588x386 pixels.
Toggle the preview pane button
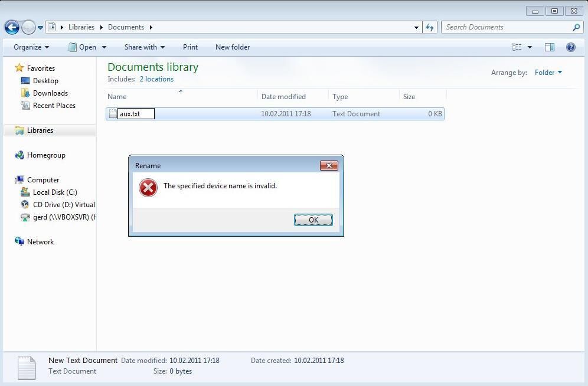click(x=549, y=47)
